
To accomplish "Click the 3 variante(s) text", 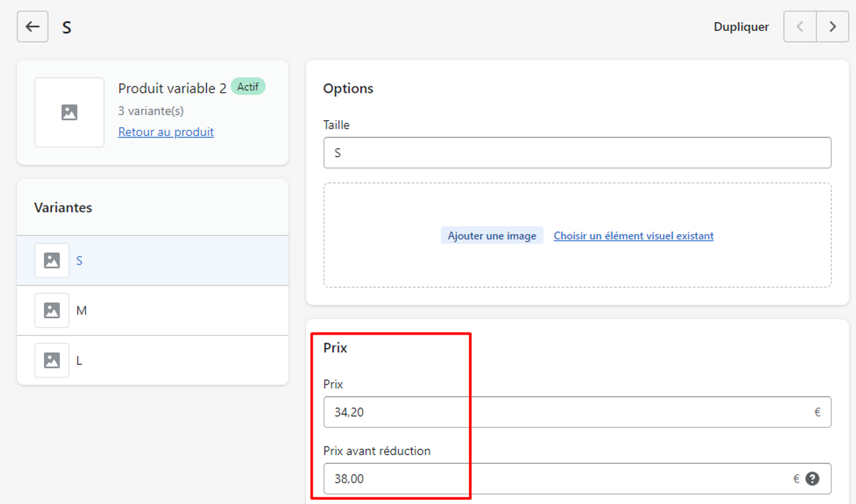I will (151, 111).
